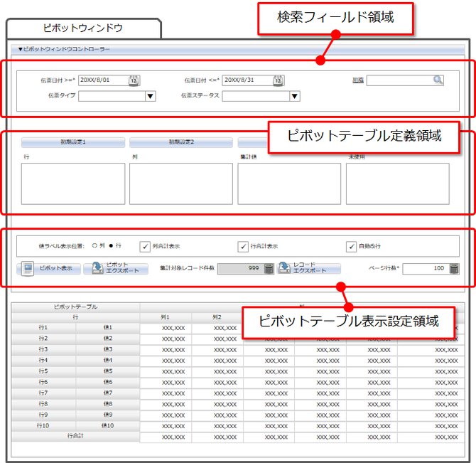Toggle 列合計表示 checkbox

click(145, 246)
